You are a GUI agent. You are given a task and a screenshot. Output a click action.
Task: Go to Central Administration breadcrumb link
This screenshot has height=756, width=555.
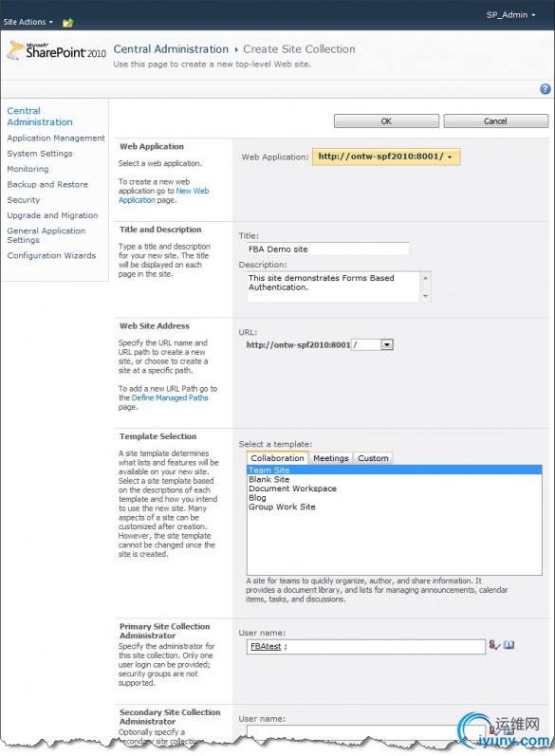[171, 49]
